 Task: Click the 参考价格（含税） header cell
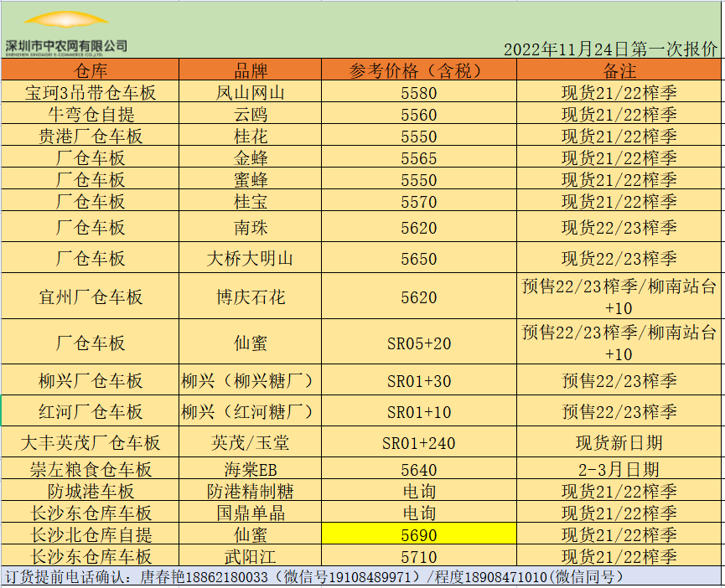pyautogui.click(x=418, y=70)
